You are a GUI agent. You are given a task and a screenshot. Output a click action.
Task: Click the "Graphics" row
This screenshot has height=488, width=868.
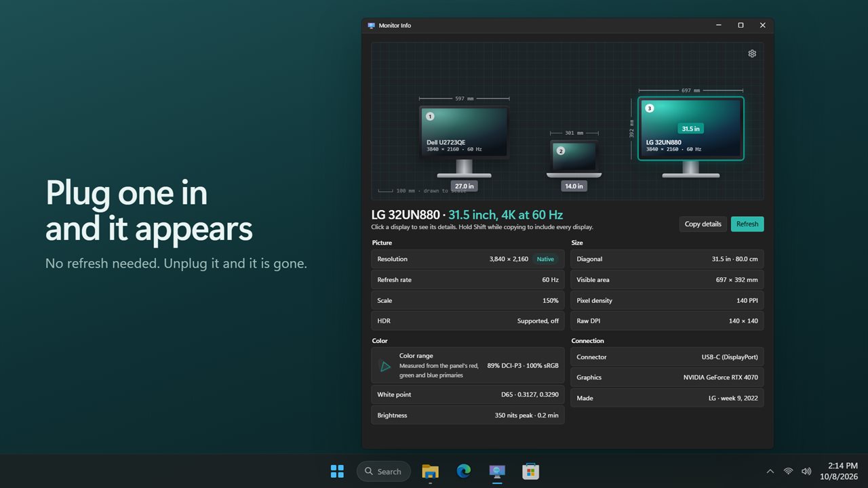pyautogui.click(x=667, y=378)
